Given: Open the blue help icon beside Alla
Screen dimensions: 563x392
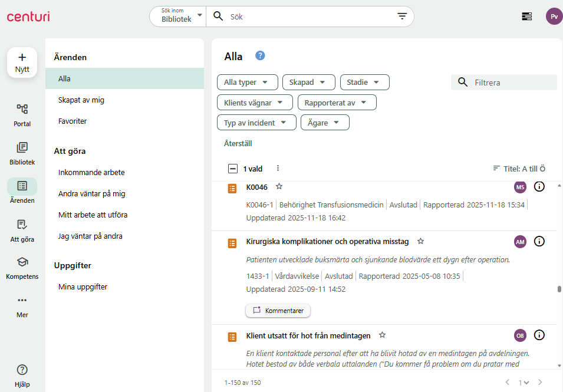Looking at the screenshot, I should [x=260, y=55].
